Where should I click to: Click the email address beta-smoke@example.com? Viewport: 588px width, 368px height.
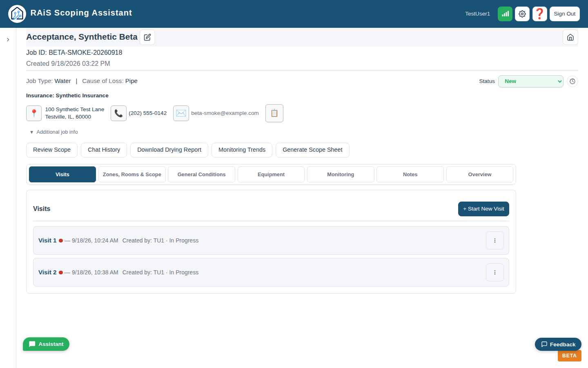(225, 113)
